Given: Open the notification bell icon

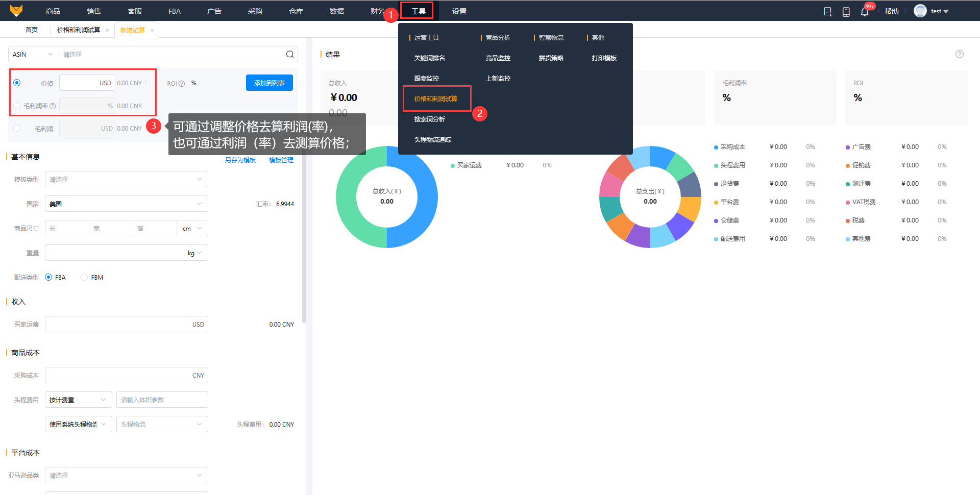Looking at the screenshot, I should click(865, 12).
